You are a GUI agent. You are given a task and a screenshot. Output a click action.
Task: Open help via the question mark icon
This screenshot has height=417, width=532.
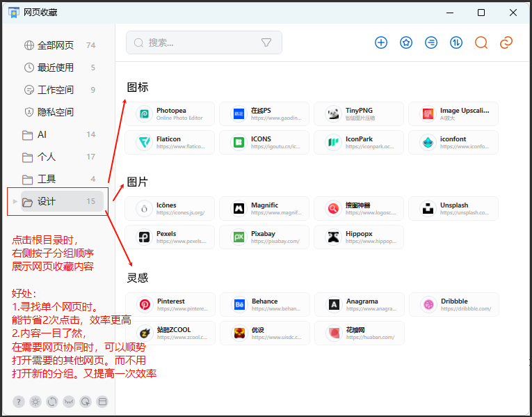tap(19, 402)
